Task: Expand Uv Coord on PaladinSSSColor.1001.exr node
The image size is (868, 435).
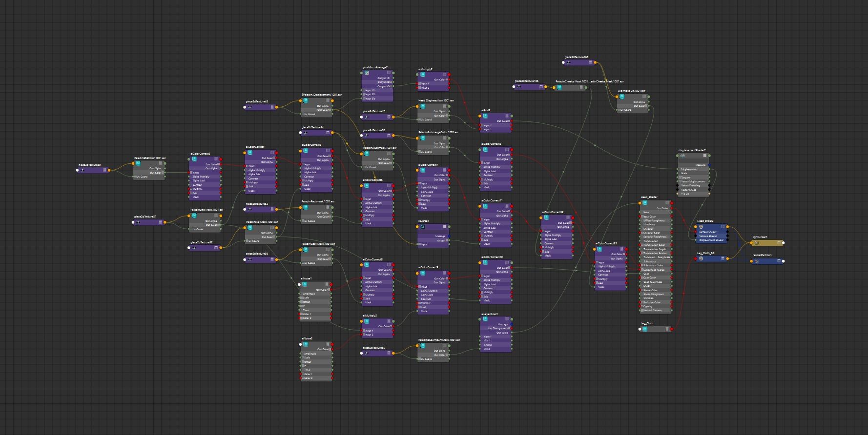Action: [136, 177]
